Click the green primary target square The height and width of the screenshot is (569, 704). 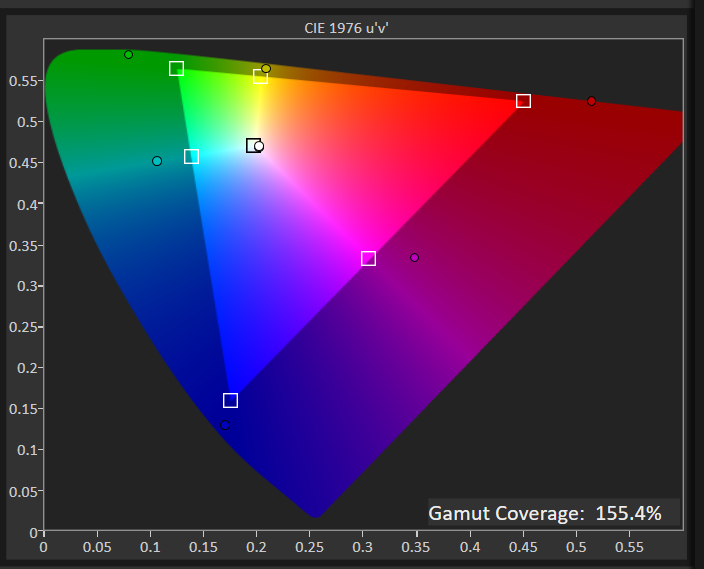click(176, 69)
